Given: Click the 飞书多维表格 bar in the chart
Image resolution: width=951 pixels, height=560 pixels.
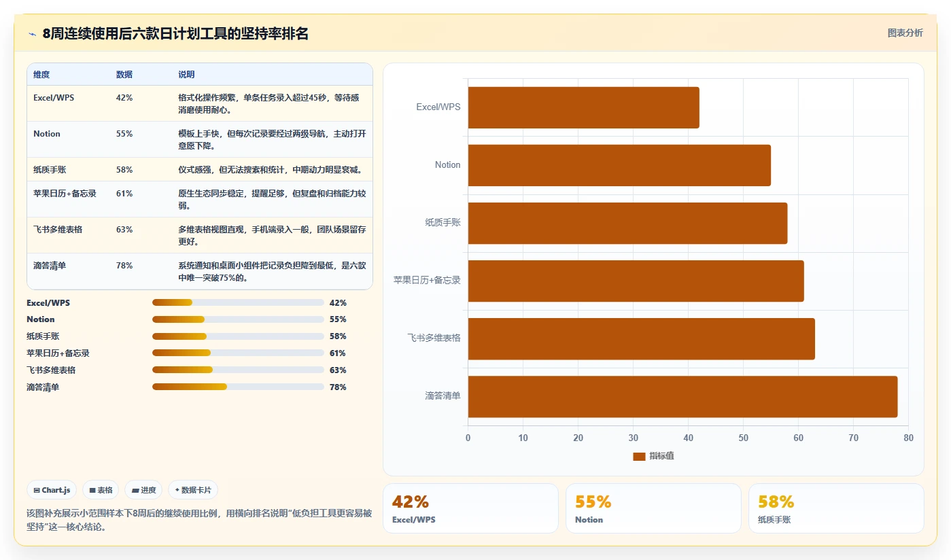Looking at the screenshot, I should click(641, 338).
